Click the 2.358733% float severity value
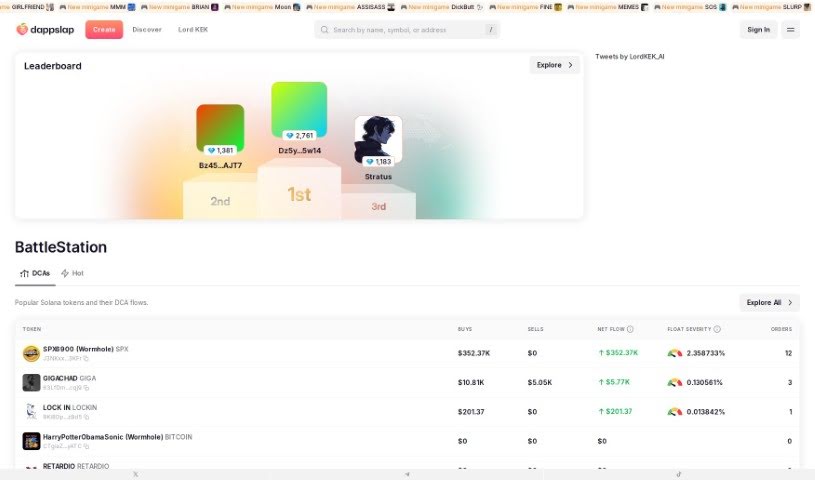 point(705,353)
